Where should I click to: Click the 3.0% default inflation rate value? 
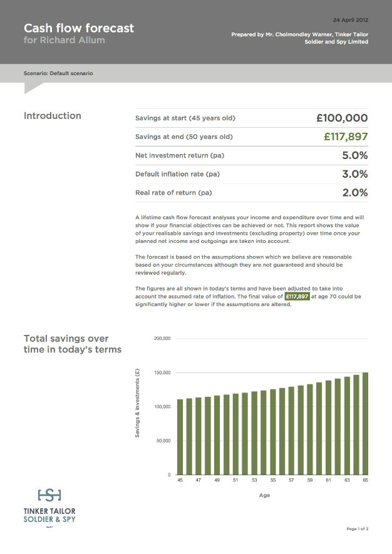tap(354, 174)
